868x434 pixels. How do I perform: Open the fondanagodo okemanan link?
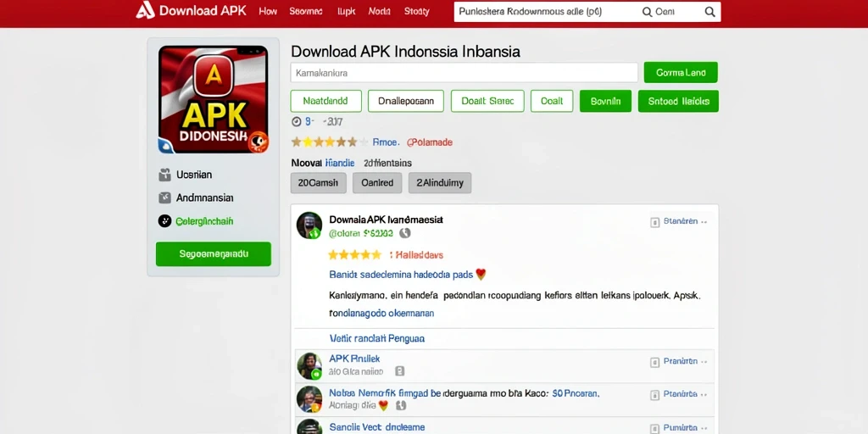(381, 314)
